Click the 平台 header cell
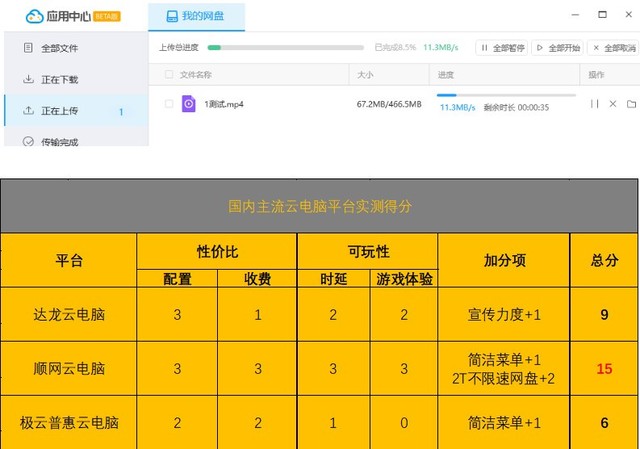This screenshot has height=449, width=640. [69, 260]
